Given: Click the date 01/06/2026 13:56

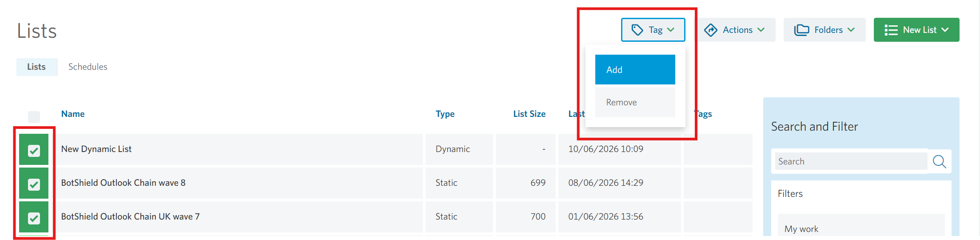Looking at the screenshot, I should 606,216.
